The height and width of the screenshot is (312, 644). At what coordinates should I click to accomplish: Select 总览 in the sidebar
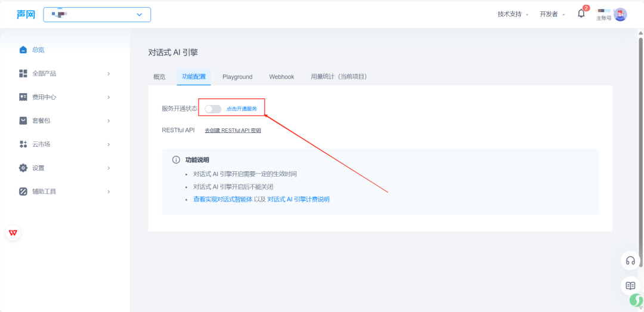coord(38,50)
